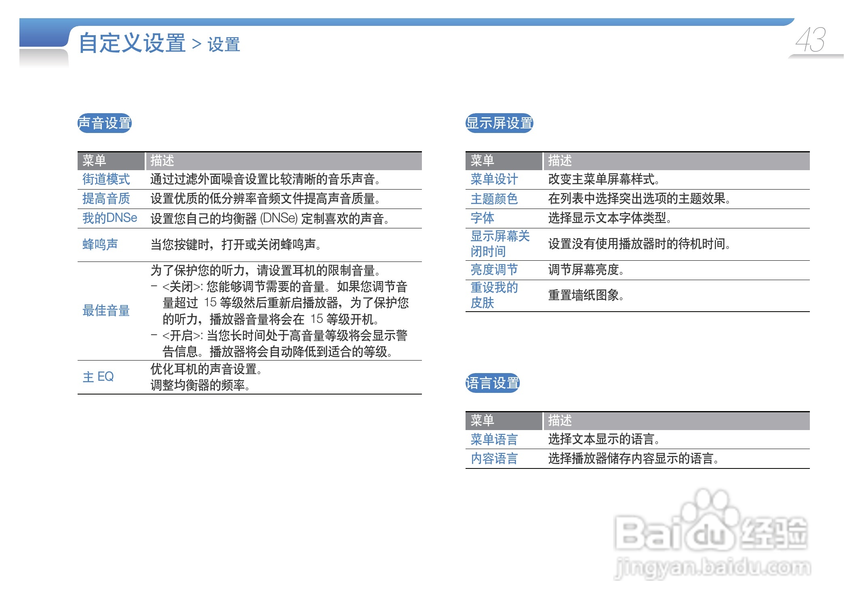This screenshot has height=616, width=864.
Task: Click the 蜂鸣声 menu label
Action: 100,244
